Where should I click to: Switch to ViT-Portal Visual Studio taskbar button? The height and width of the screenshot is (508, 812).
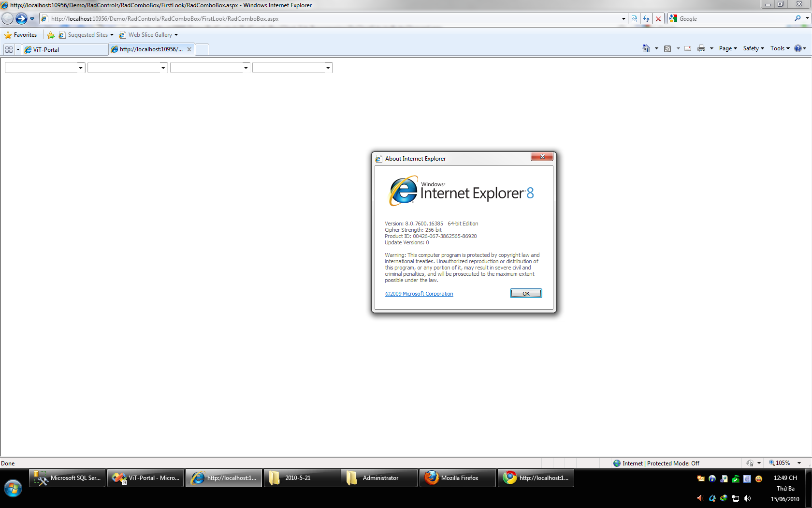click(x=145, y=478)
